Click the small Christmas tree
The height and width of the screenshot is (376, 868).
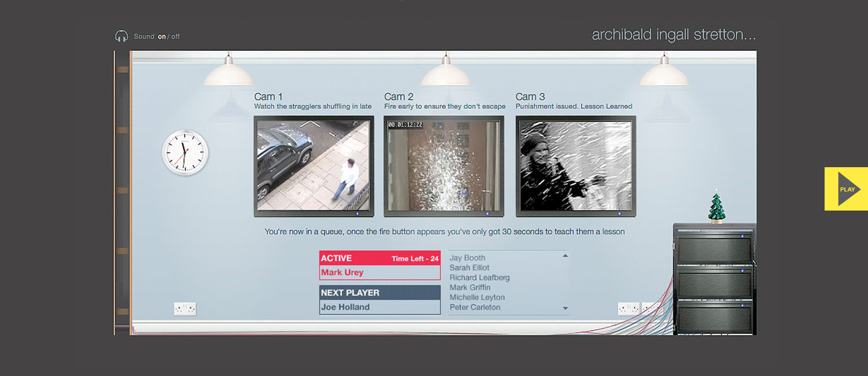(717, 206)
